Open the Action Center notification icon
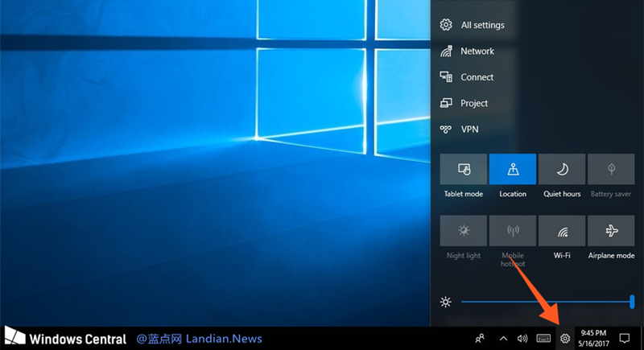644x350 pixels. point(625,339)
